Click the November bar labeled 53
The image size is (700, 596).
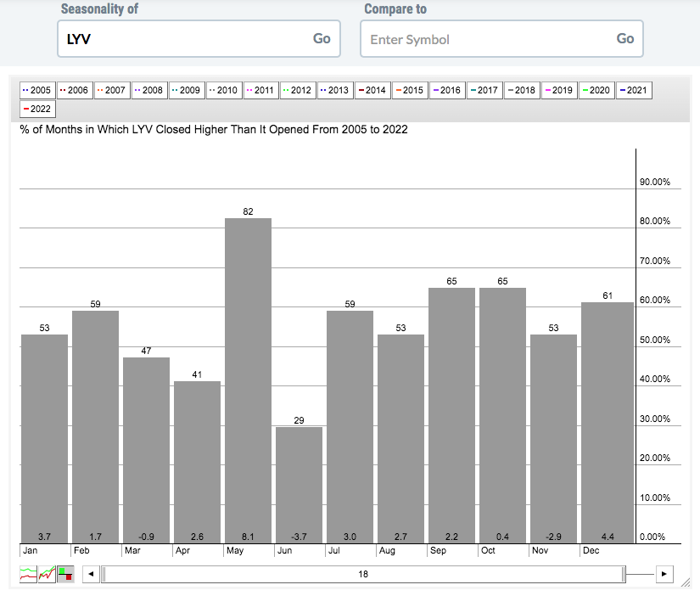coord(553,439)
